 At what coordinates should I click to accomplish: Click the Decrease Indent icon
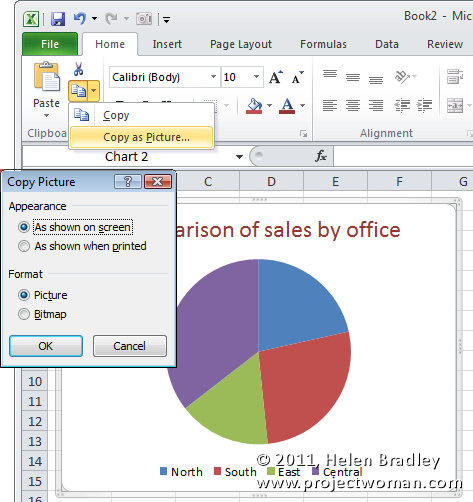[402, 106]
